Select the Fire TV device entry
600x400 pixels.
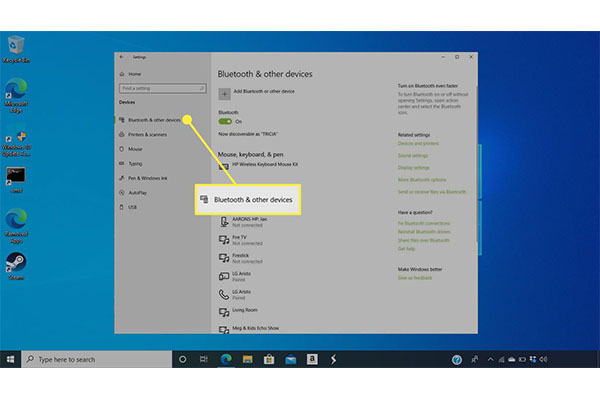click(x=241, y=240)
